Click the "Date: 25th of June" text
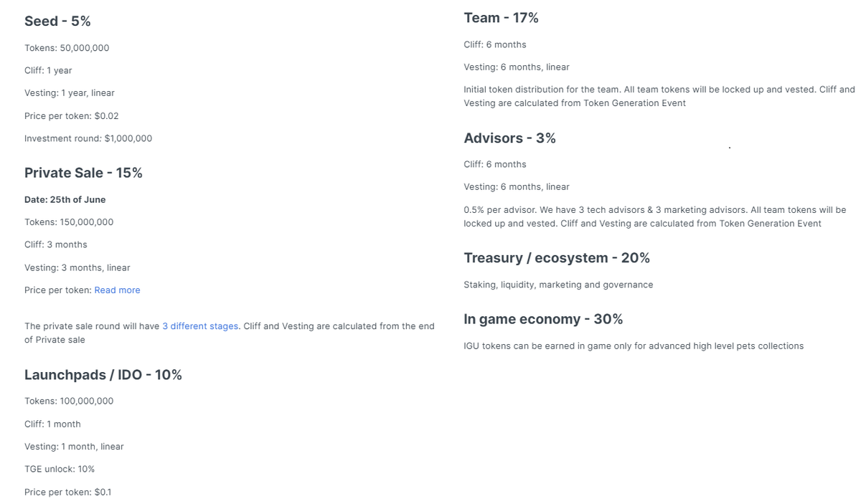The width and height of the screenshot is (861, 504). [x=65, y=199]
